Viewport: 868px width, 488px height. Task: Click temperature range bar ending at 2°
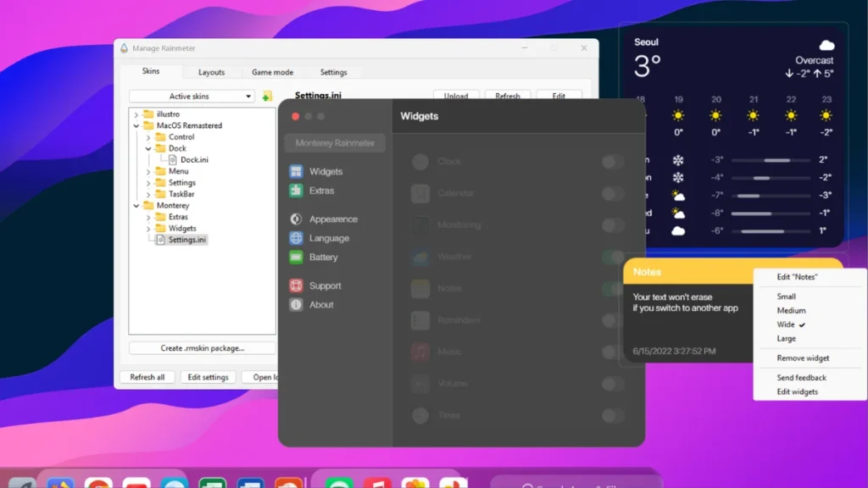(x=771, y=160)
